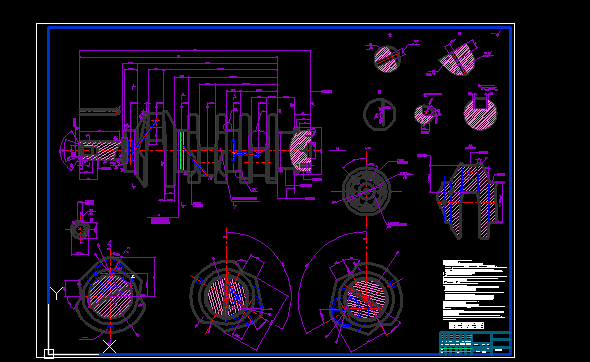Click the X axis label of UCS icon

(x=109, y=347)
